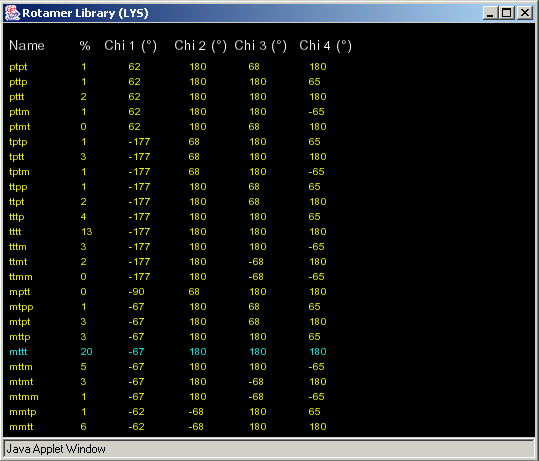Minimize the Rotamer Library window

(490, 13)
